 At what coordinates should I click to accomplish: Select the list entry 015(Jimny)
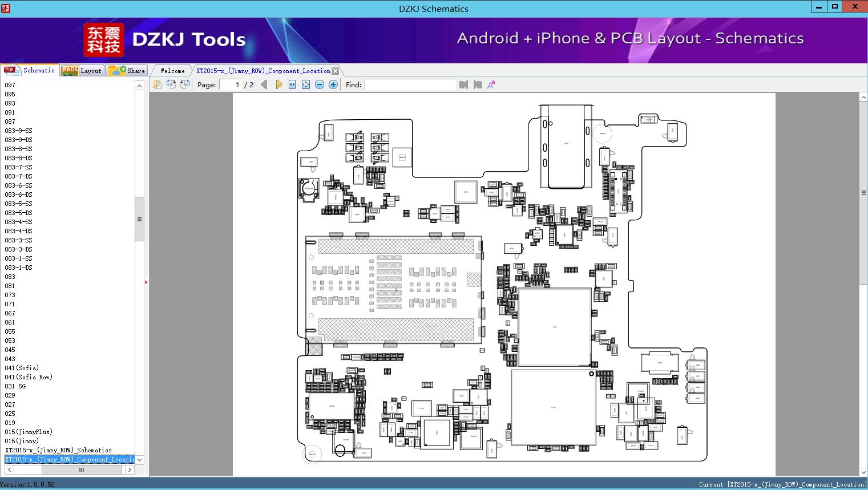(22, 441)
